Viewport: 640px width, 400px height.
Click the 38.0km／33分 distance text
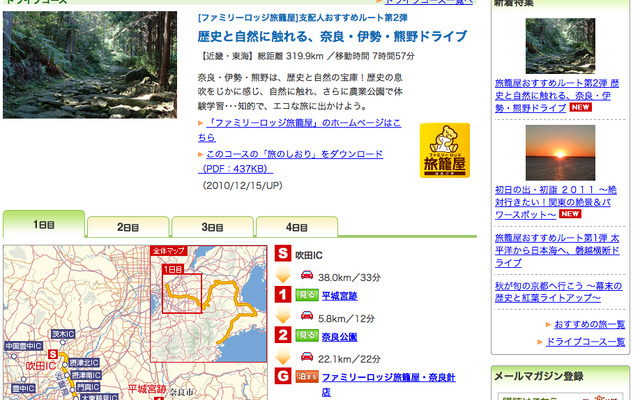point(349,278)
